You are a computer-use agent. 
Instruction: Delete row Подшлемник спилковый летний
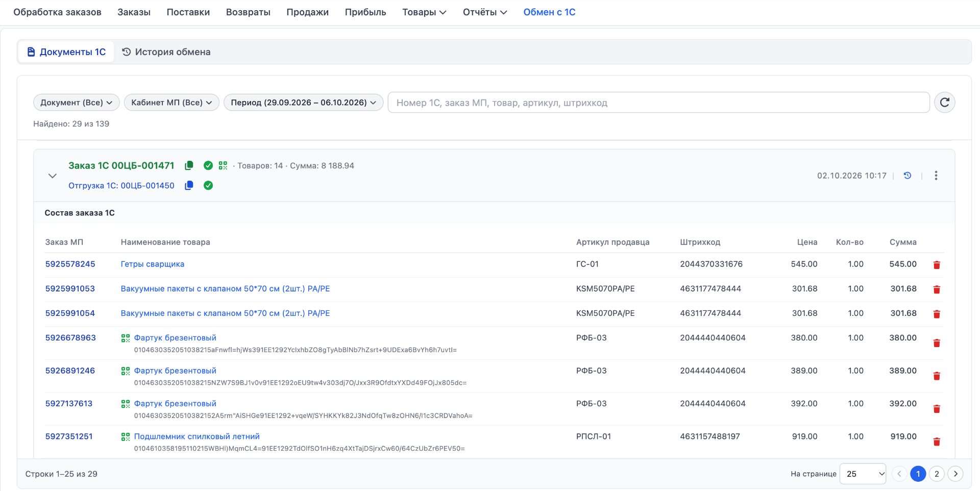(x=937, y=442)
